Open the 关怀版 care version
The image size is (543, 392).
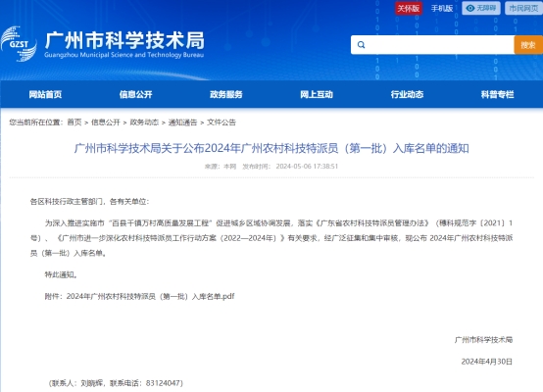pos(409,8)
